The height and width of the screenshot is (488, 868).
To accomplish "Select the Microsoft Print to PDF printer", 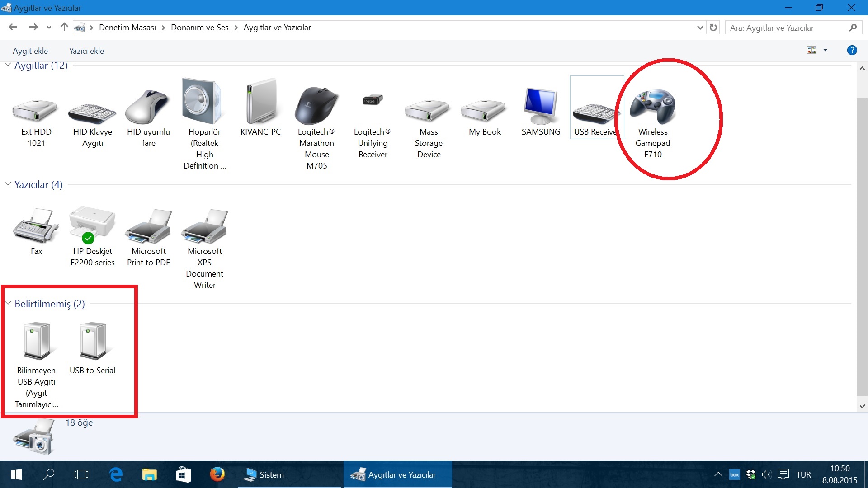I will point(148,226).
